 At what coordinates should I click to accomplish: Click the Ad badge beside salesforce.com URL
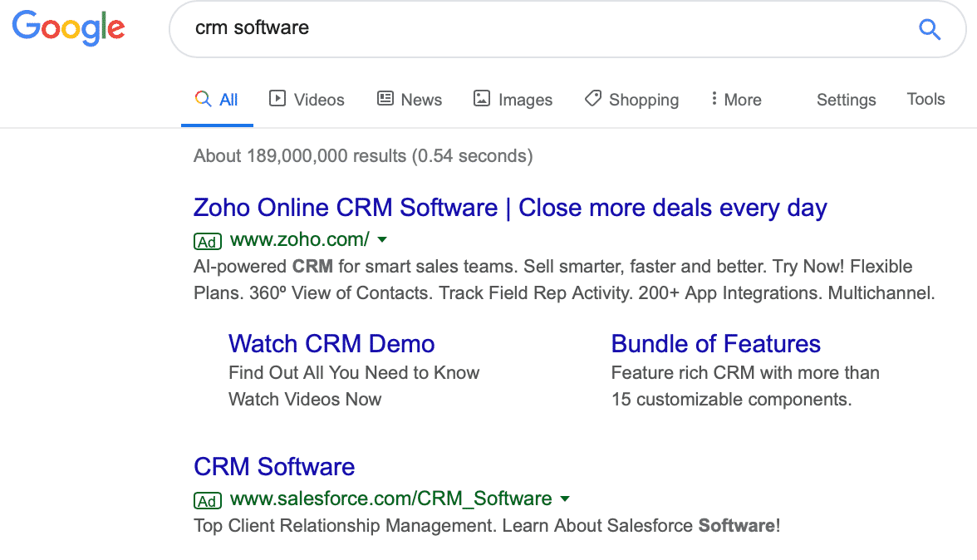[x=208, y=500]
